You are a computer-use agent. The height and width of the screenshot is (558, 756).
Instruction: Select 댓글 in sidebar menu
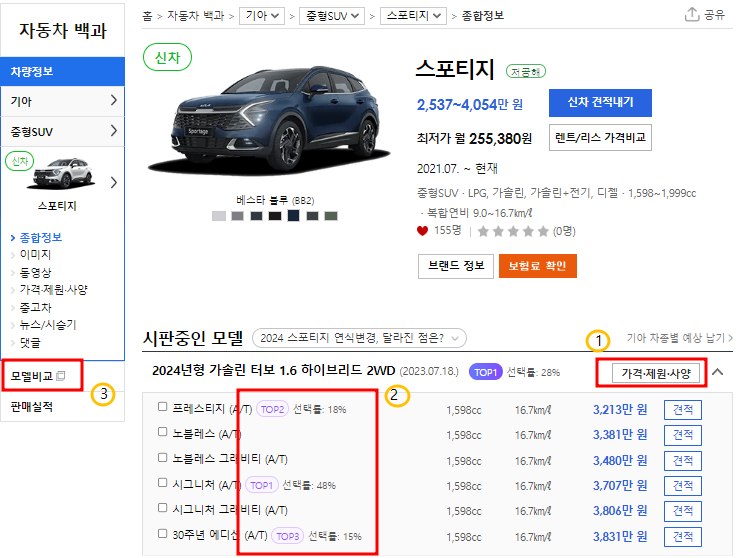point(30,342)
